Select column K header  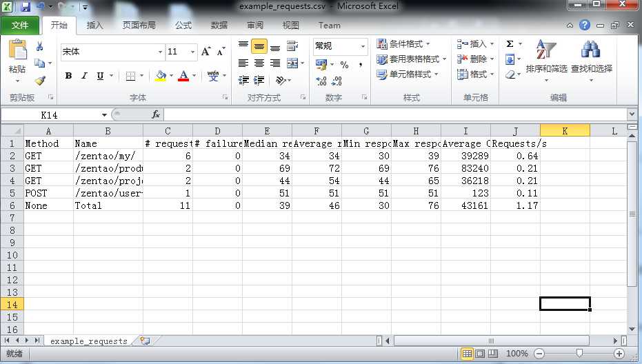[x=565, y=130]
